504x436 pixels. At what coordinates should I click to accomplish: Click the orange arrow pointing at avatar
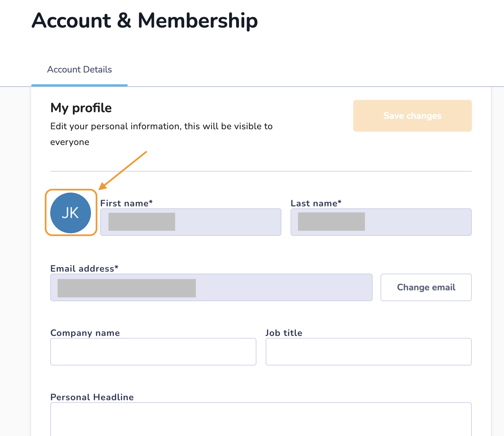point(123,170)
